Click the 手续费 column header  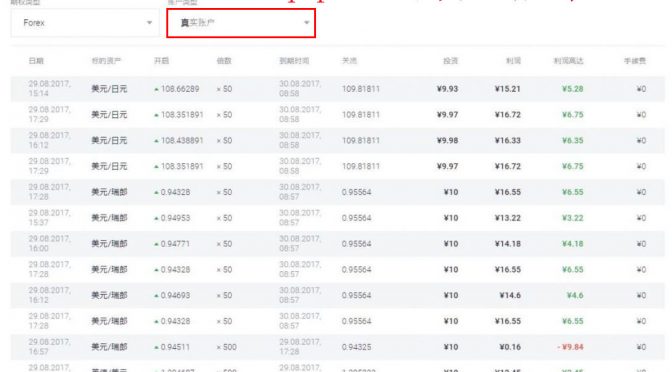pyautogui.click(x=635, y=61)
